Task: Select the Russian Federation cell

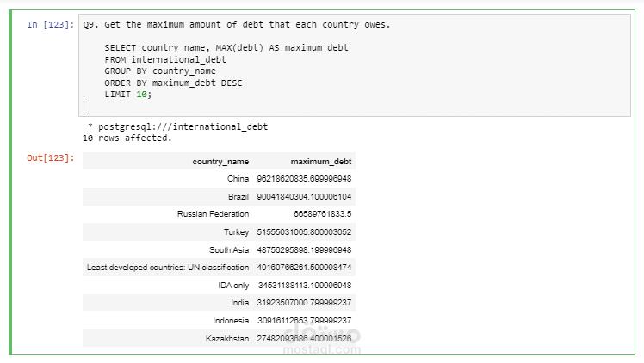Action: [213, 214]
